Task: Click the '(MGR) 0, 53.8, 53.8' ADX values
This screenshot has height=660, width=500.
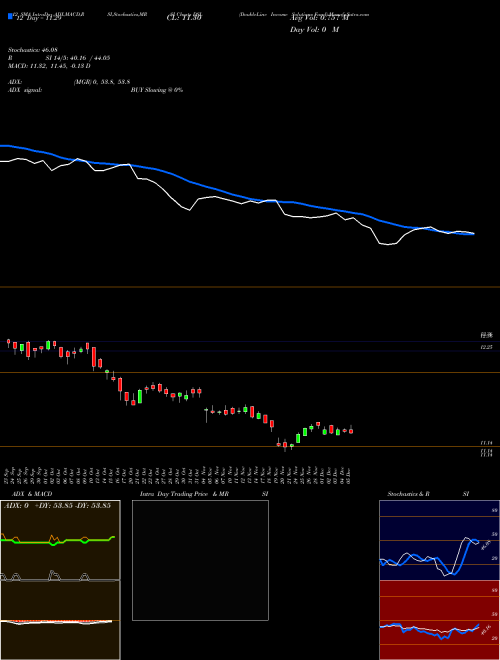Action: [102, 82]
